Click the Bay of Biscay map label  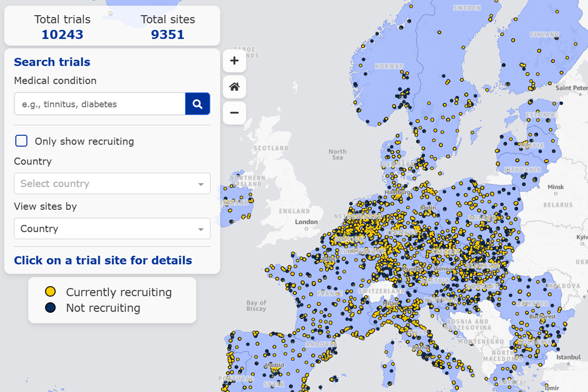coord(256,306)
